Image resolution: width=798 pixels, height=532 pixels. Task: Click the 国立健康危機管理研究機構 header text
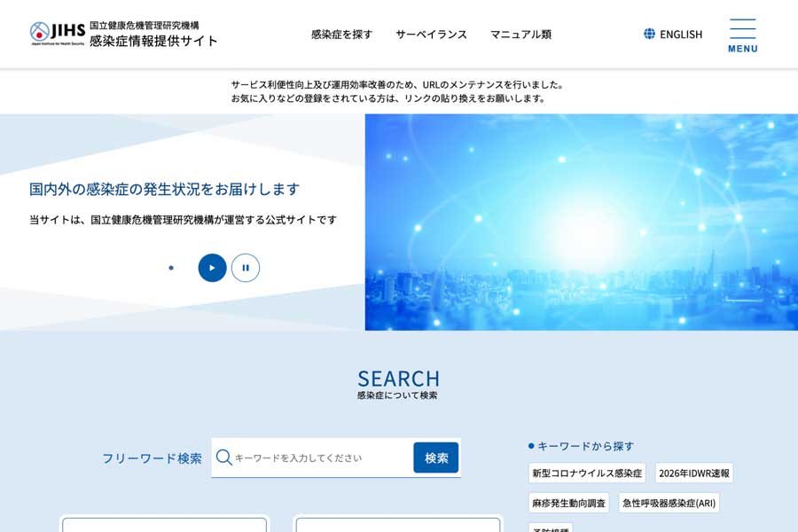pyautogui.click(x=145, y=25)
